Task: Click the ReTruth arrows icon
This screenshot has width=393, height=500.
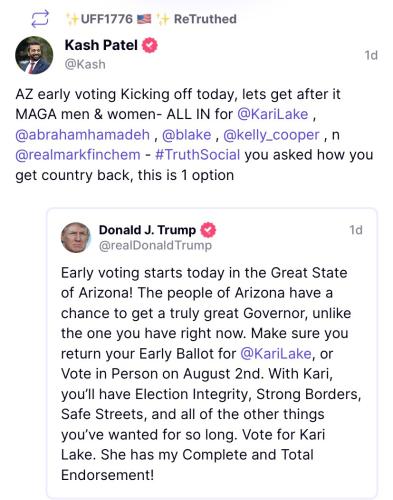Action: click(40, 19)
